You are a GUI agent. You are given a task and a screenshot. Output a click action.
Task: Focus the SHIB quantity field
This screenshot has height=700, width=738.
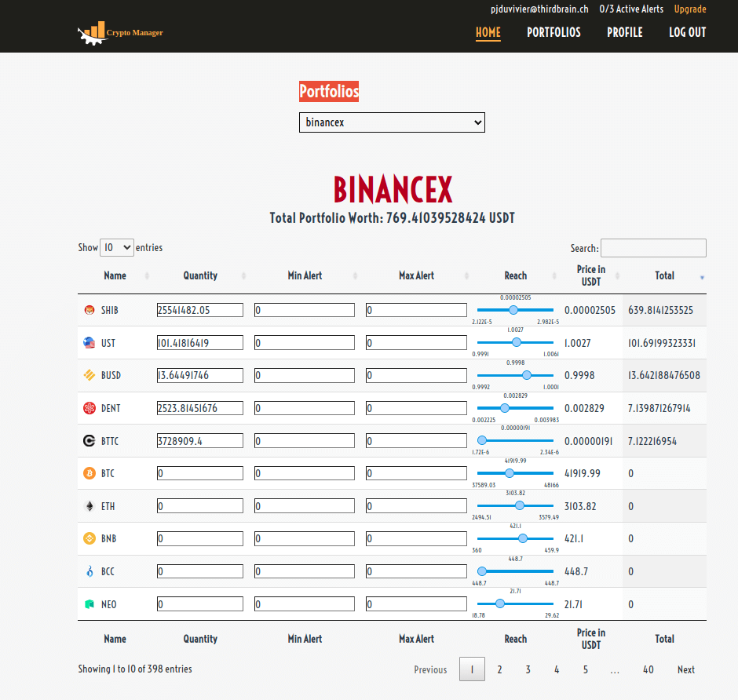tap(200, 310)
